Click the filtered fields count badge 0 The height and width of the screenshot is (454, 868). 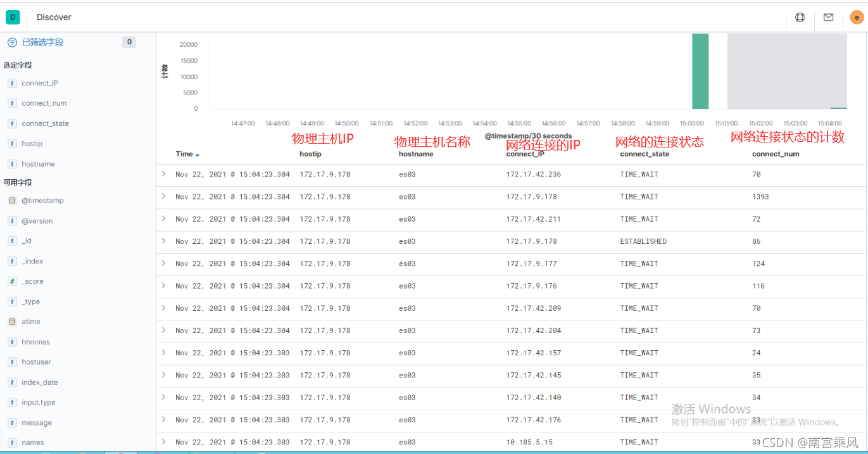[129, 42]
